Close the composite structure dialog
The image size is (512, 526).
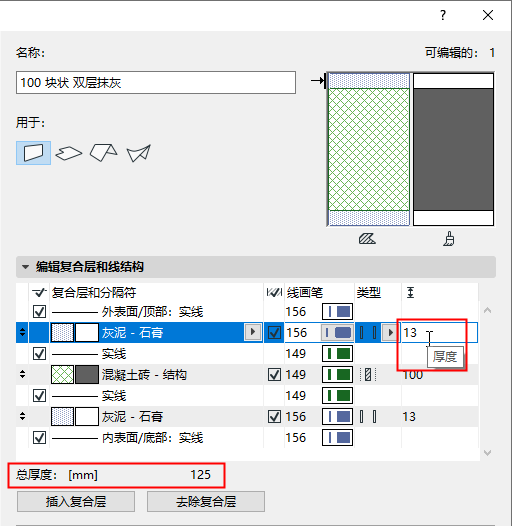coord(488,15)
